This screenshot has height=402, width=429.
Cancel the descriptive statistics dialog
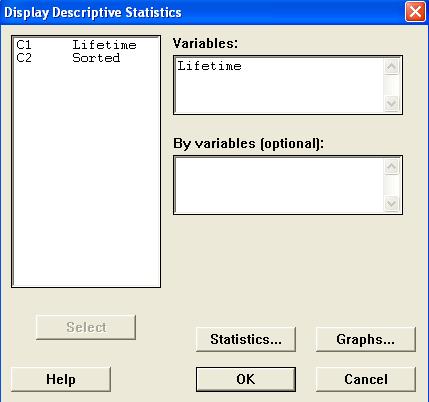tap(366, 379)
